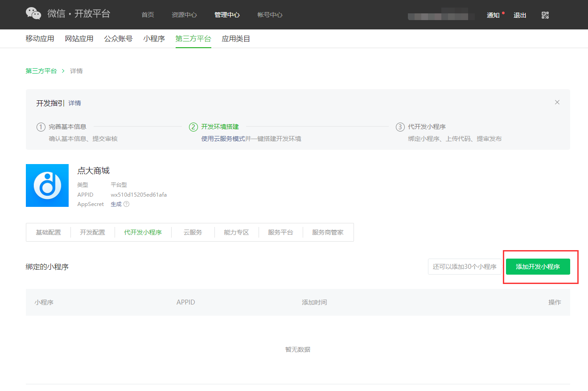This screenshot has height=391, width=588.
Task: Click step 2 circle icon 开发环境搭建
Action: [193, 127]
